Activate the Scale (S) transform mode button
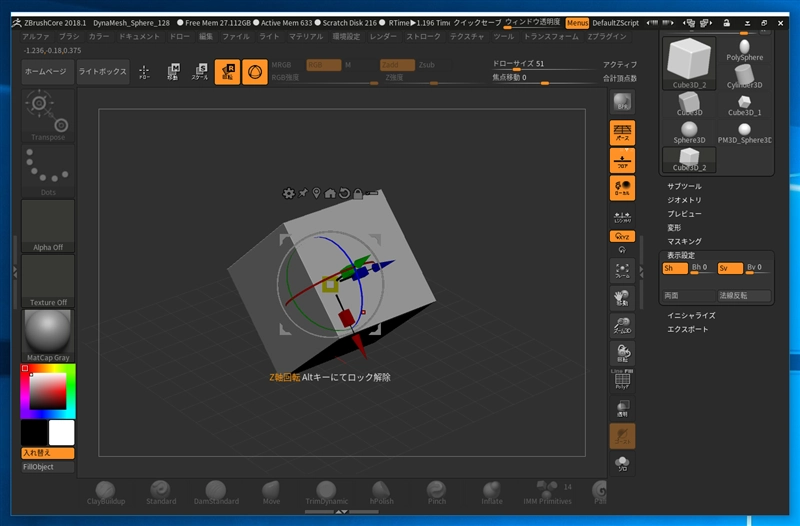800x526 pixels. pyautogui.click(x=200, y=72)
